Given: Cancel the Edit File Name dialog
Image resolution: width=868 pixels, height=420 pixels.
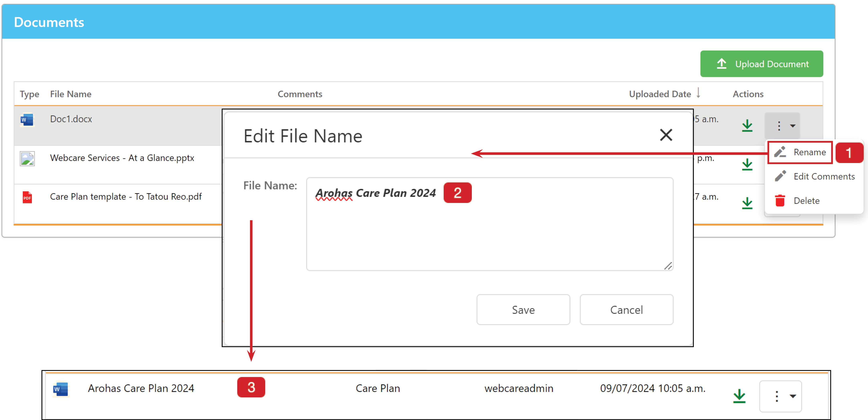Looking at the screenshot, I should [x=626, y=309].
